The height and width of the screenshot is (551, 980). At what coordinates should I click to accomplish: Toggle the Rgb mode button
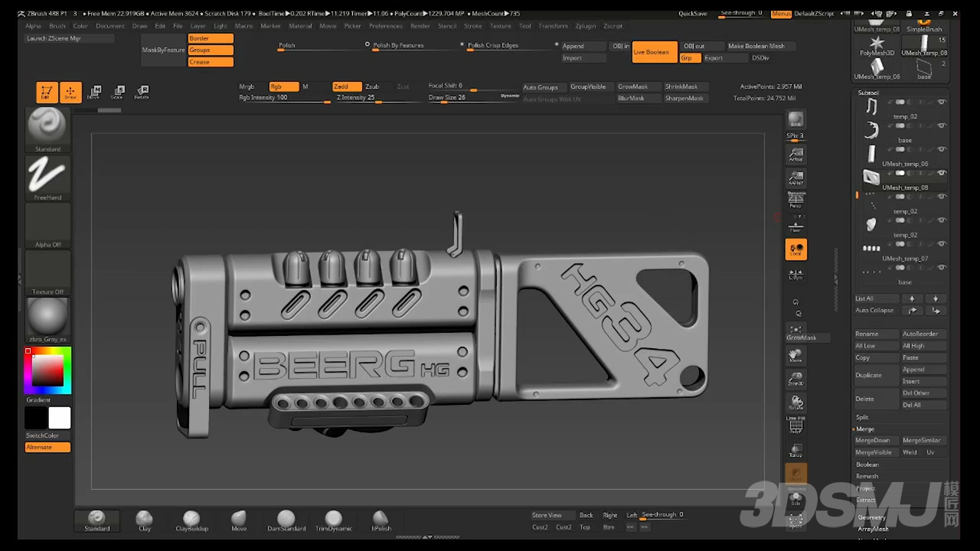click(283, 86)
